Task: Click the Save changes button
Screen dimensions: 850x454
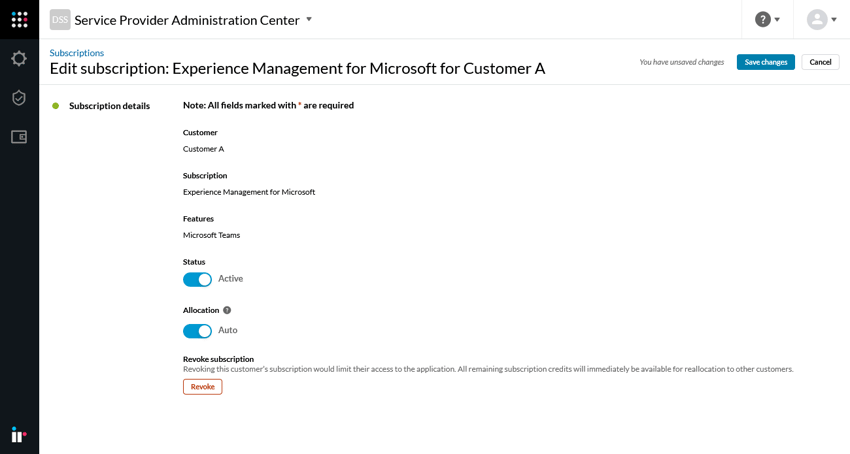Action: coord(765,62)
